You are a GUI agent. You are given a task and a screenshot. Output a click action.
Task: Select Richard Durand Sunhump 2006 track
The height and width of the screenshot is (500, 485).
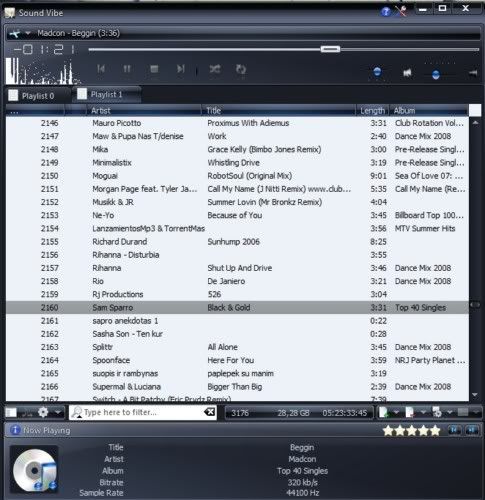click(x=237, y=242)
